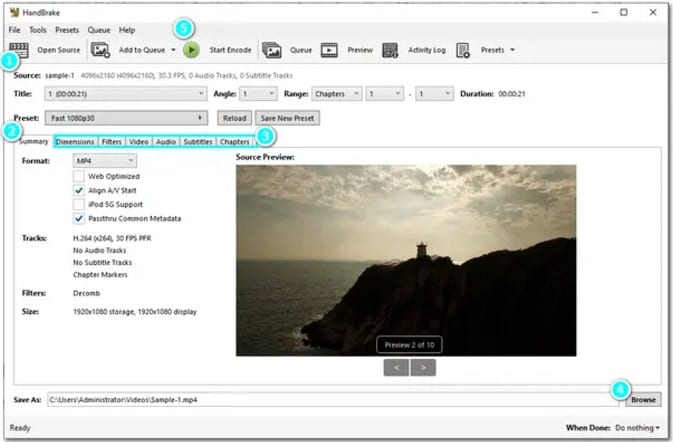Click the Preview toolbar label
The width and height of the screenshot is (673, 442).
[360, 50]
